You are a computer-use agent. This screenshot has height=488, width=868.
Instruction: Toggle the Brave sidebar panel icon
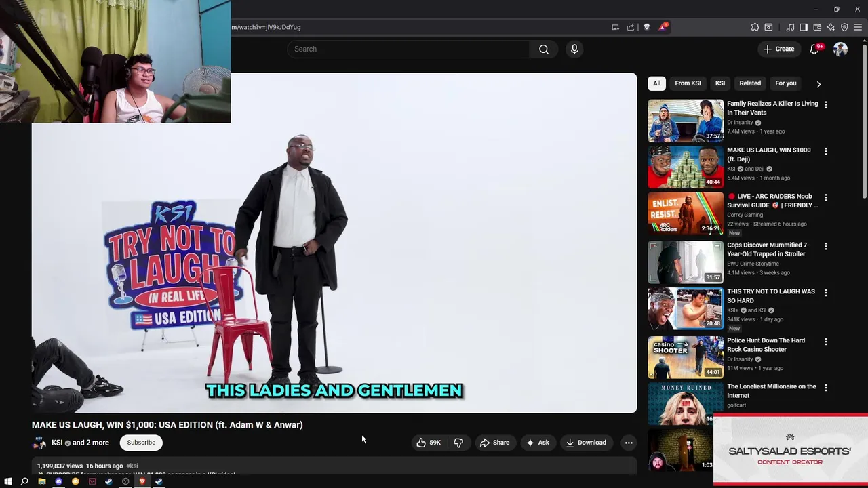[x=804, y=27]
